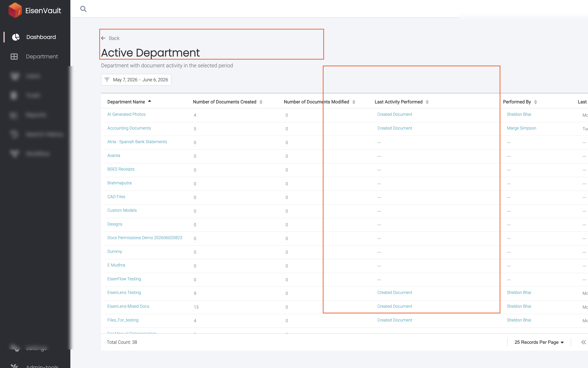Click Created Document for EisenLens-Mixed Docs

pos(394,306)
